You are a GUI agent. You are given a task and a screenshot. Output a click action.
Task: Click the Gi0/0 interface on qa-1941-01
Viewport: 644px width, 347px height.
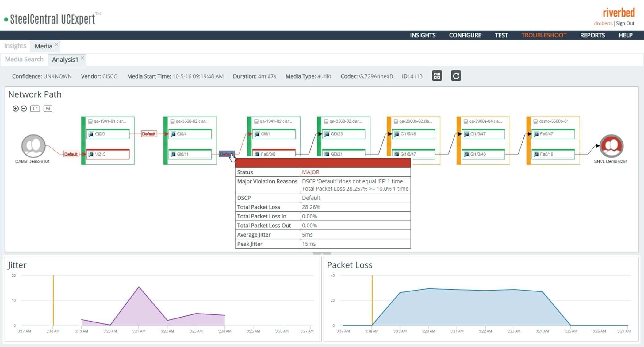point(108,134)
